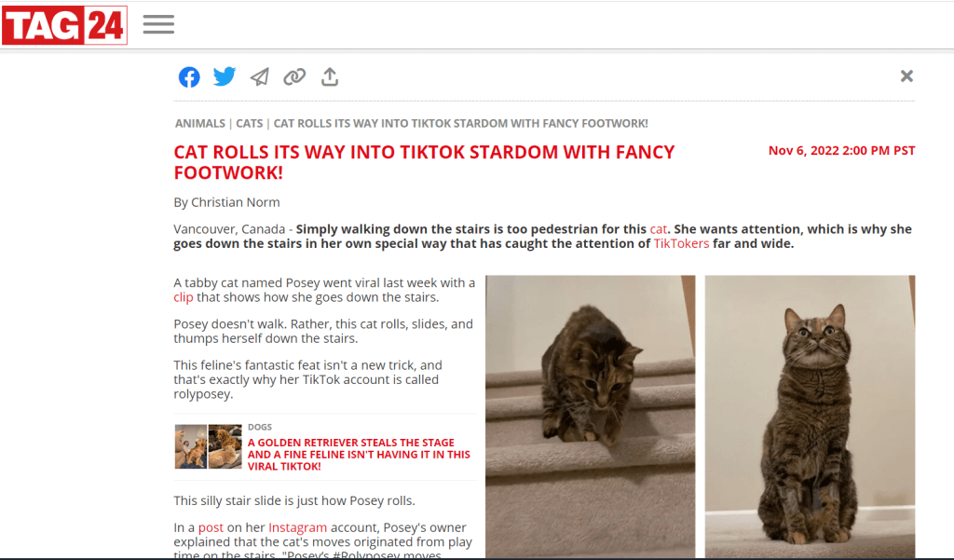954x560 pixels.
Task: Copy article link with chain icon
Action: tap(294, 76)
